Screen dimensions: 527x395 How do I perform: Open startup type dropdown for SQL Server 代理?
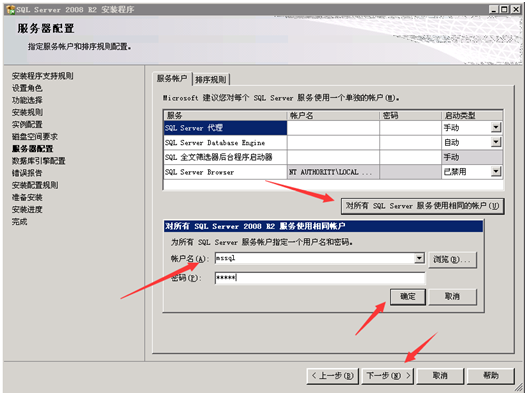click(x=495, y=127)
